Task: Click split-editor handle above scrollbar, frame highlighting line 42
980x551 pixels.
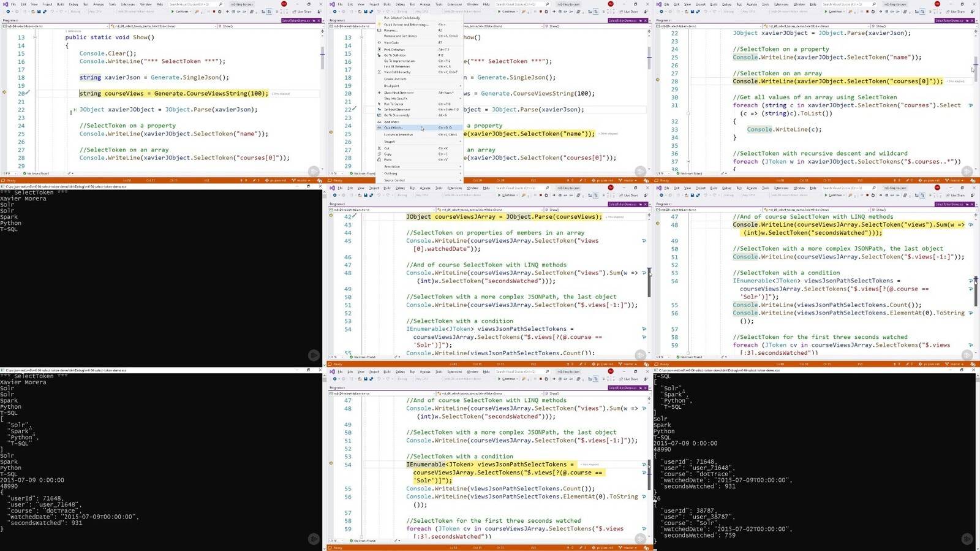Action: tap(649, 213)
